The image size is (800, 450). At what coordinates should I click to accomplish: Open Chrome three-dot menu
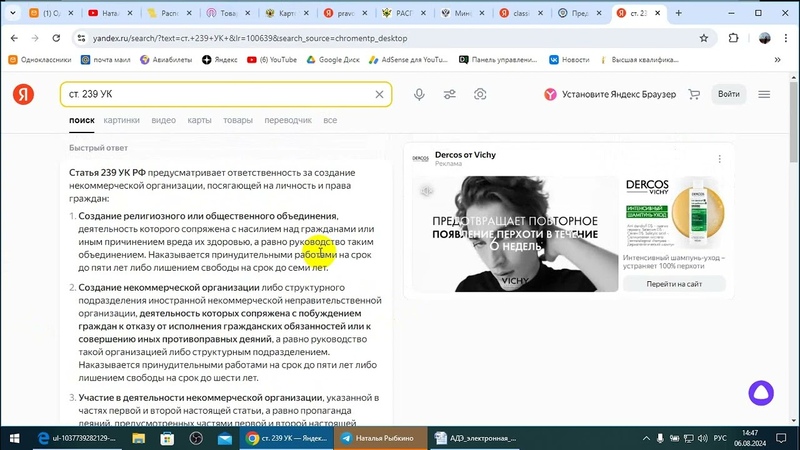point(786,38)
